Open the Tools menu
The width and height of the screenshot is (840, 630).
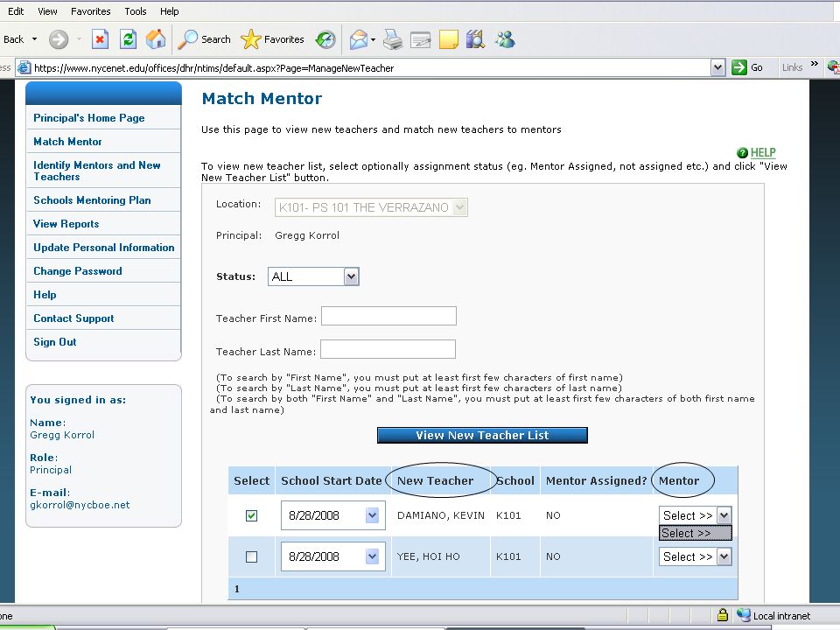[x=136, y=11]
